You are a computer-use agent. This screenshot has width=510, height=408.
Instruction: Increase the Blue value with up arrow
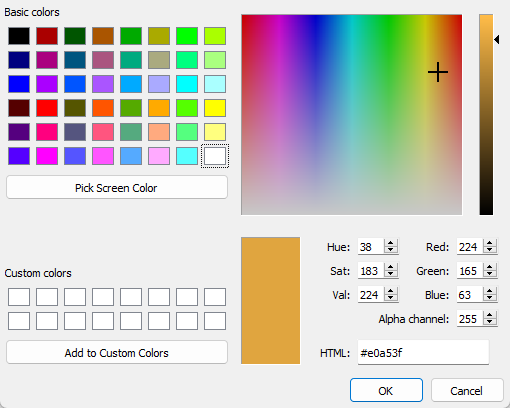490,291
